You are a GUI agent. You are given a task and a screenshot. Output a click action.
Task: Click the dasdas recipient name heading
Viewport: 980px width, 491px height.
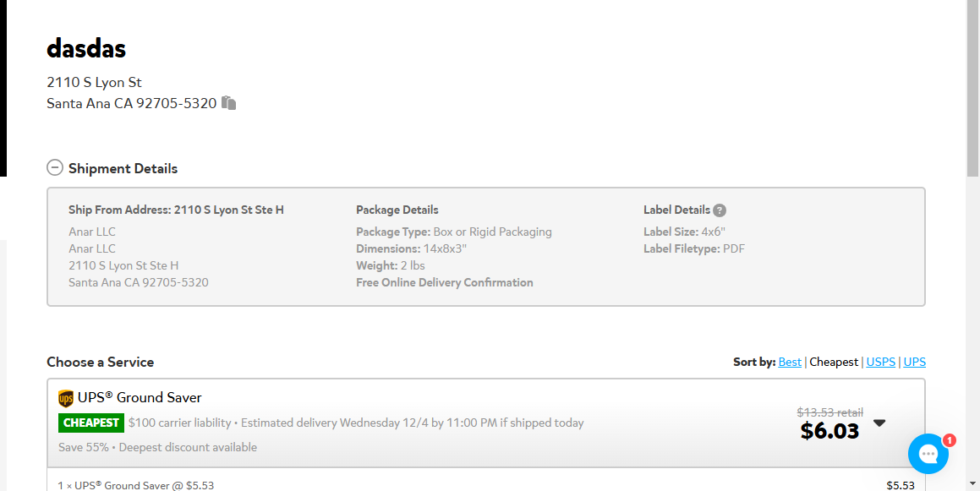click(x=86, y=48)
